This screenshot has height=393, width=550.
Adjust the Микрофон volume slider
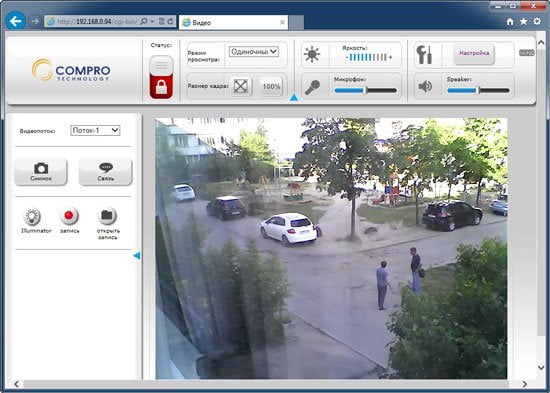coord(365,91)
